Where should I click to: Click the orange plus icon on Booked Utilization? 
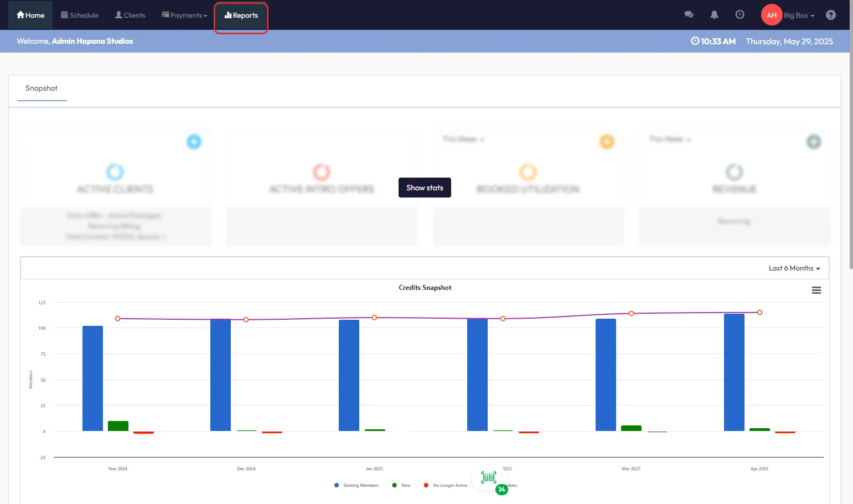[x=607, y=142]
